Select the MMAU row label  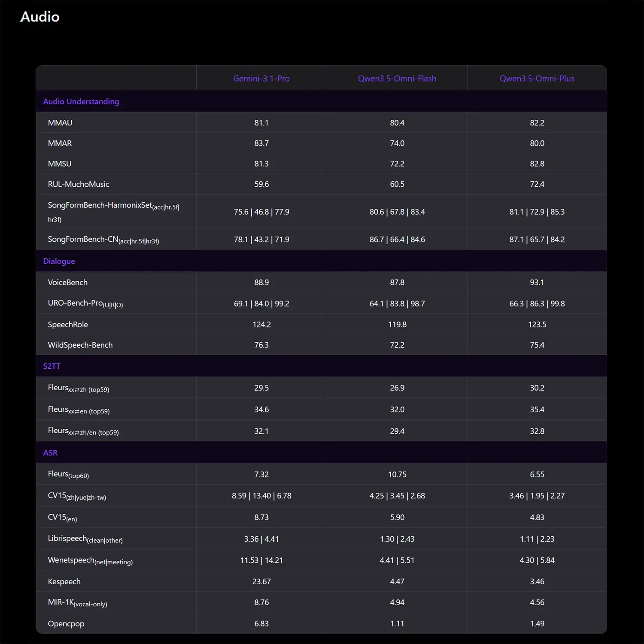[x=60, y=123]
